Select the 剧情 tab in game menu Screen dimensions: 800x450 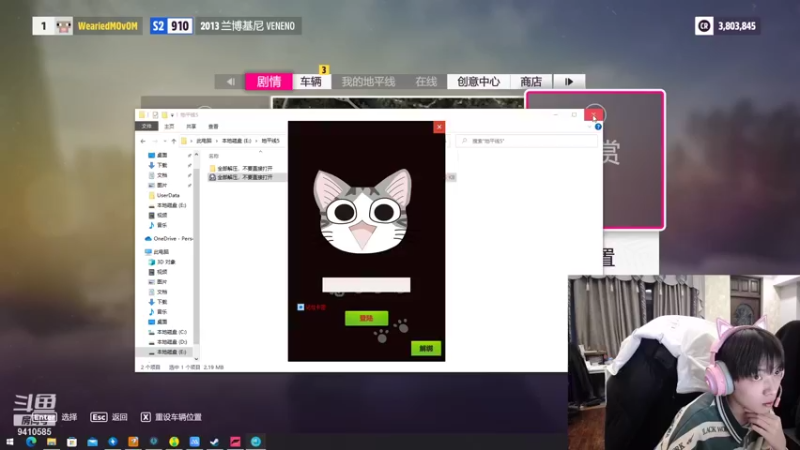269,82
